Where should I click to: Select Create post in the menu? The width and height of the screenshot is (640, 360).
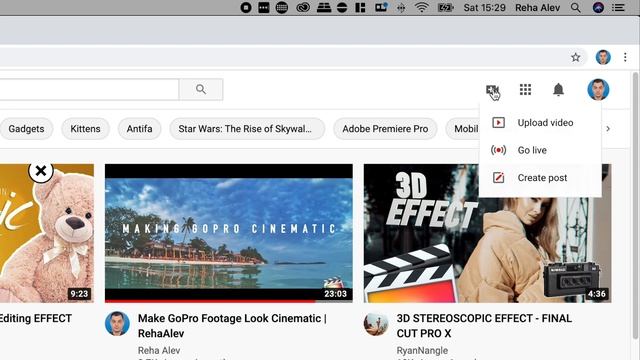coord(540,178)
